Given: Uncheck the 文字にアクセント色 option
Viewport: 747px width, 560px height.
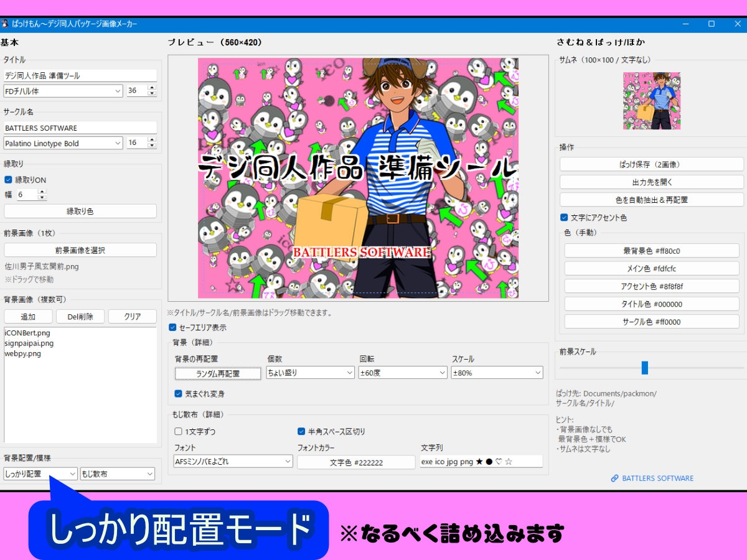Looking at the screenshot, I should click(564, 218).
